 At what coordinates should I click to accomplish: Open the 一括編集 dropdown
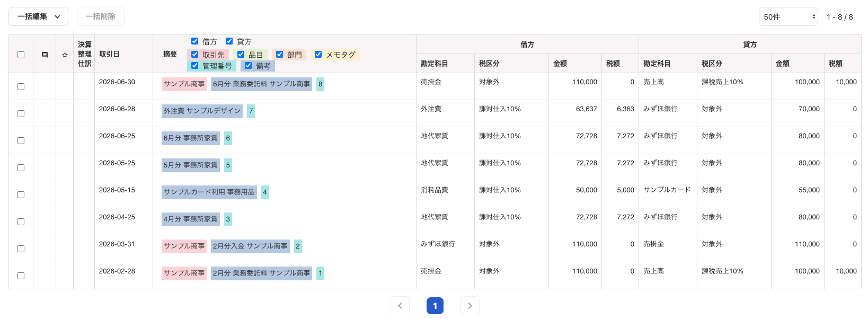pyautogui.click(x=38, y=16)
